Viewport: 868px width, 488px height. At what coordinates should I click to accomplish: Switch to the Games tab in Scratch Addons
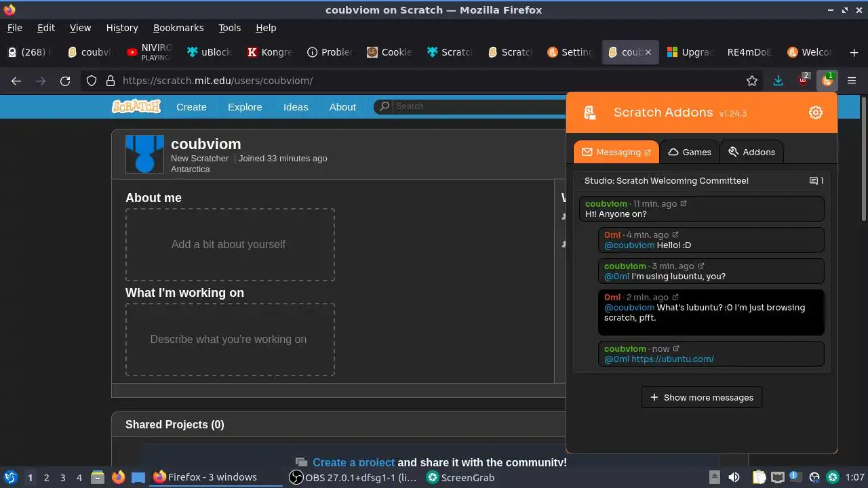click(689, 152)
